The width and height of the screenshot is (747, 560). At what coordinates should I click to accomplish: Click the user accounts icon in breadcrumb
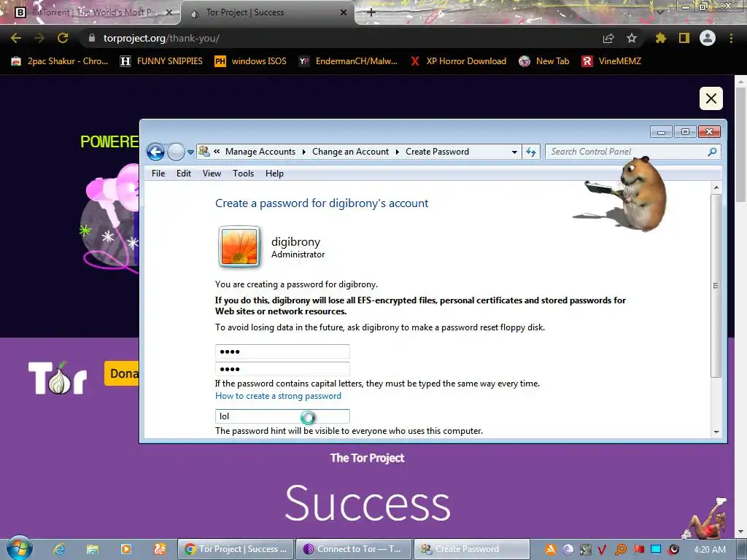[x=204, y=152]
